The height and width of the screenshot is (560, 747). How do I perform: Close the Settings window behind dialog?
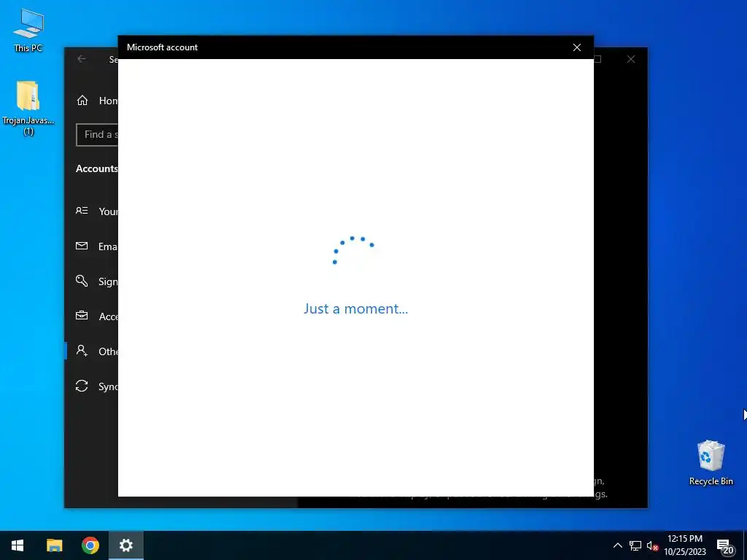631,59
